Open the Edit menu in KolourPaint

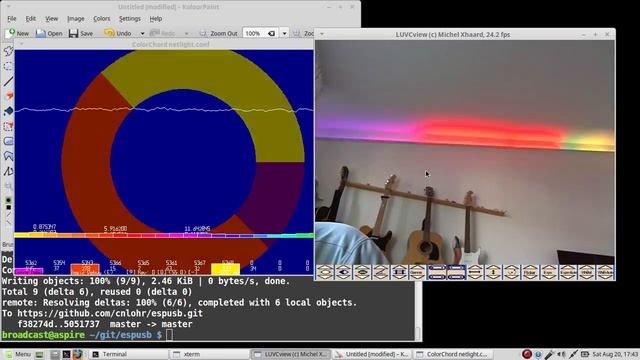point(31,19)
